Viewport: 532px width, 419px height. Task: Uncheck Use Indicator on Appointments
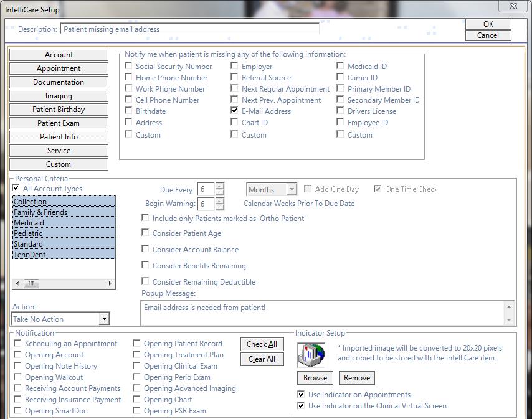click(301, 394)
